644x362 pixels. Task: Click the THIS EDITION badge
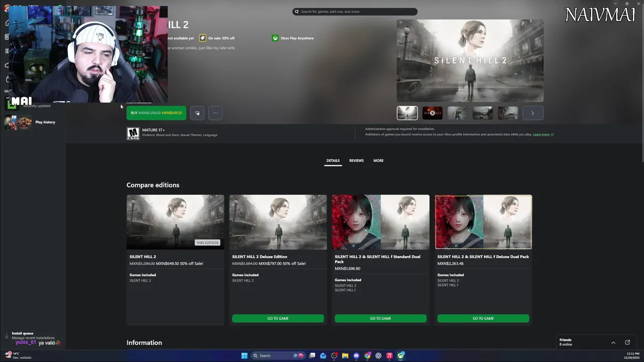click(x=207, y=242)
